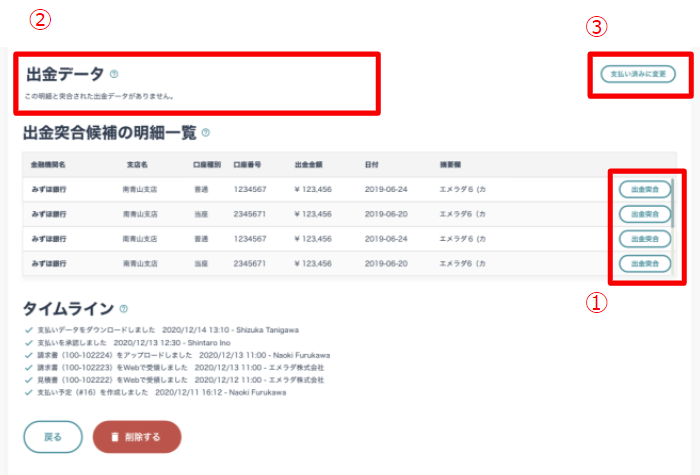
Task: Click 出金突合 button in fourth table row
Action: click(x=645, y=263)
